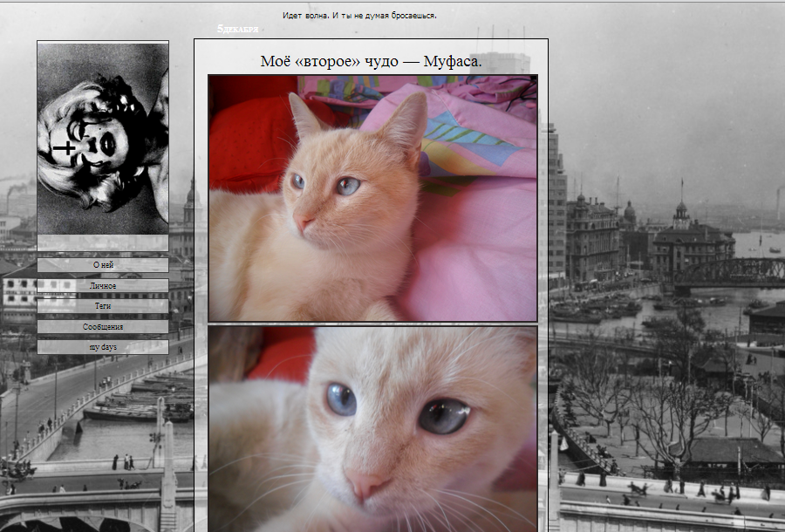Click the '5 декабря' post date

[x=238, y=29]
